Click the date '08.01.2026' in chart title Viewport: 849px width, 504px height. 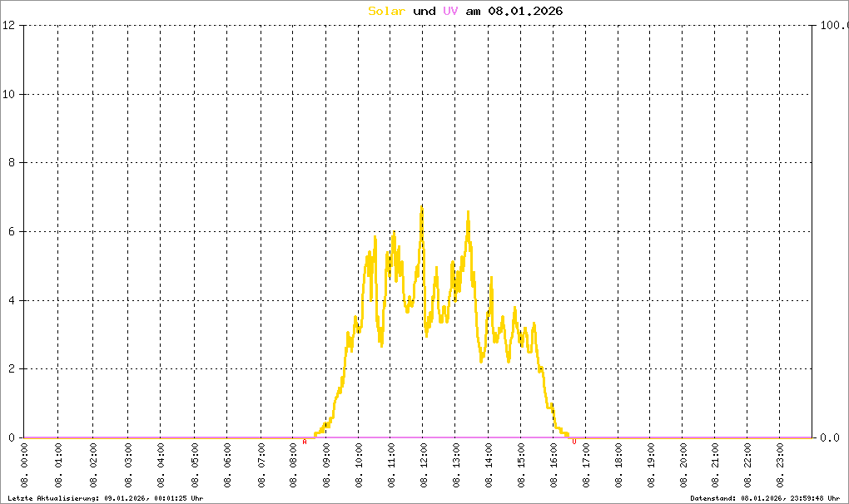click(525, 11)
